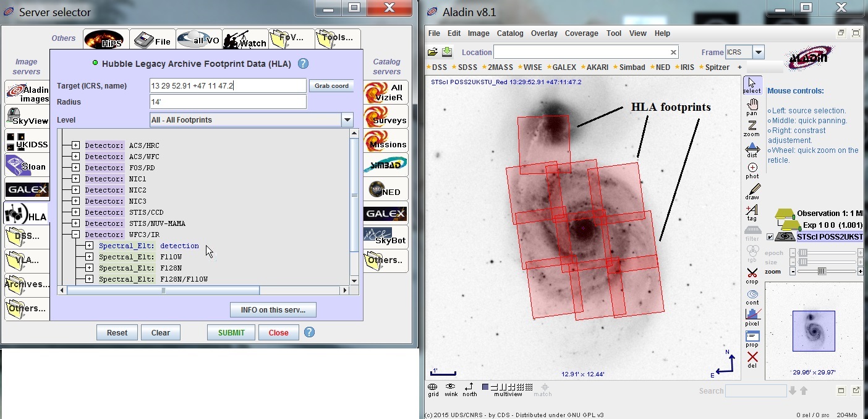The image size is (868, 419).
Task: Click the Grab coord button
Action: pyautogui.click(x=331, y=85)
